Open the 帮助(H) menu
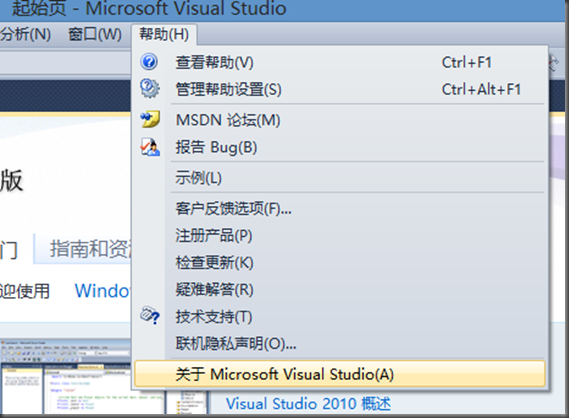Viewport: 569px width, 418px height. click(x=164, y=35)
